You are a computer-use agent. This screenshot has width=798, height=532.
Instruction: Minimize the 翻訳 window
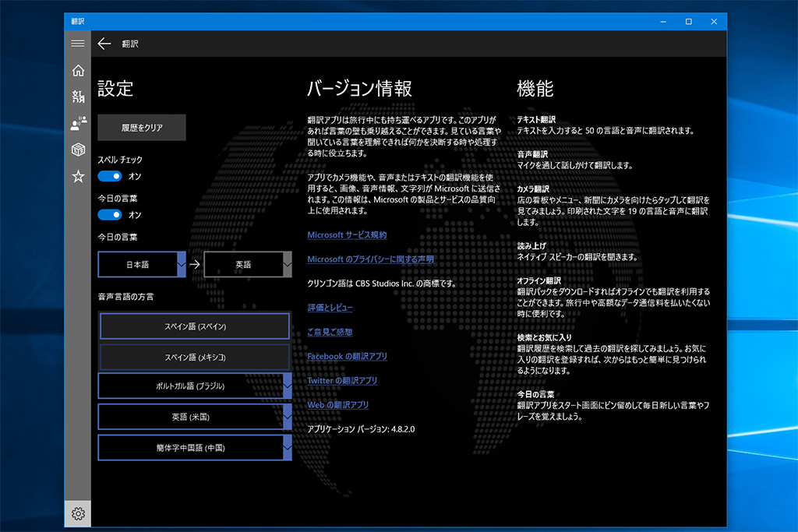point(663,21)
